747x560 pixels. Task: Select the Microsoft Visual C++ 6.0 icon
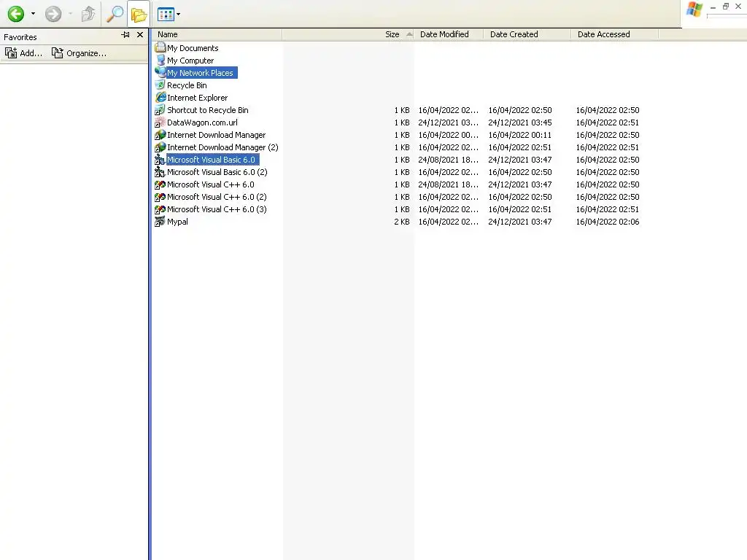(160, 184)
